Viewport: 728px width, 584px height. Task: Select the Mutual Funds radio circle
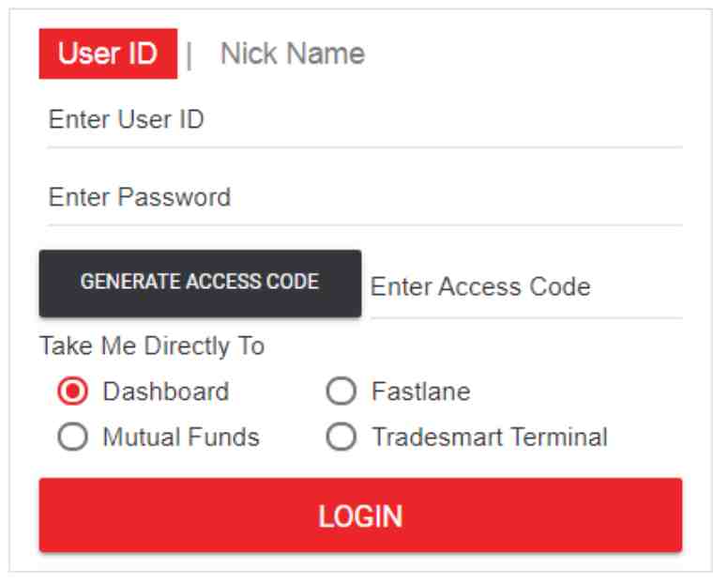pyautogui.click(x=72, y=437)
